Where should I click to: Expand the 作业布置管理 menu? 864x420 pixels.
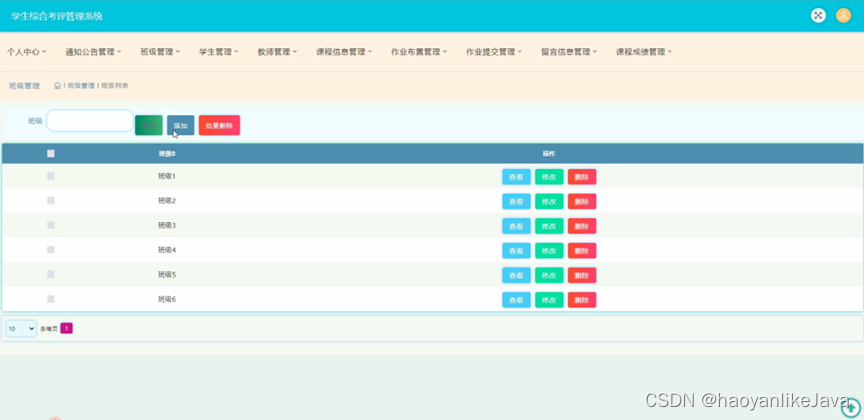coord(419,52)
